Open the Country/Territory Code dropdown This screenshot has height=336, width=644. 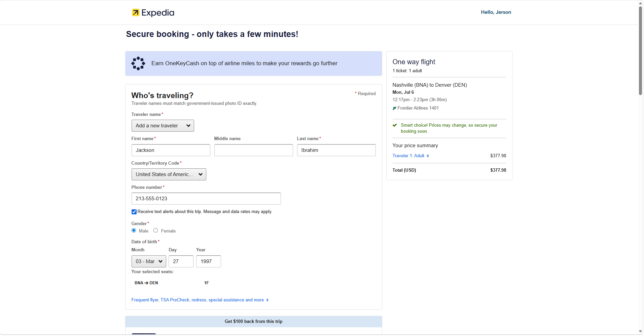coord(169,174)
